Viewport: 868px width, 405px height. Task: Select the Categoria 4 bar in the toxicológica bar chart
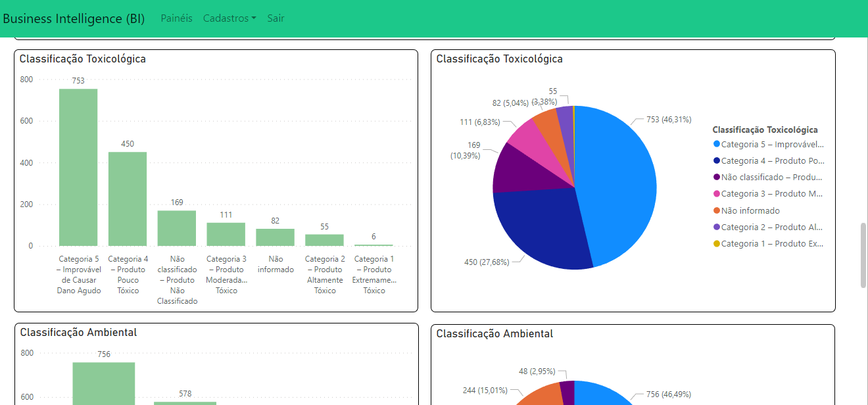(128, 199)
